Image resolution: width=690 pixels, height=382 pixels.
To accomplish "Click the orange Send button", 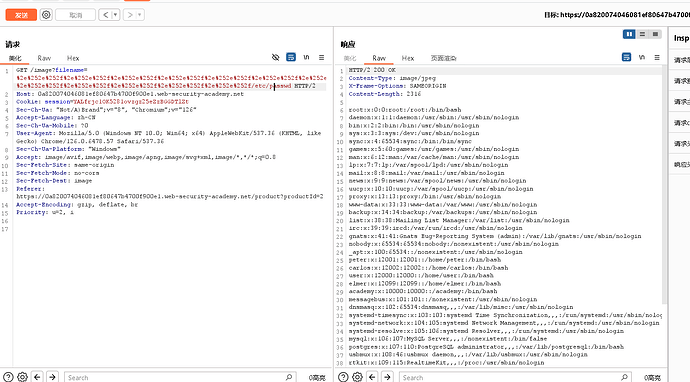I will [21, 15].
